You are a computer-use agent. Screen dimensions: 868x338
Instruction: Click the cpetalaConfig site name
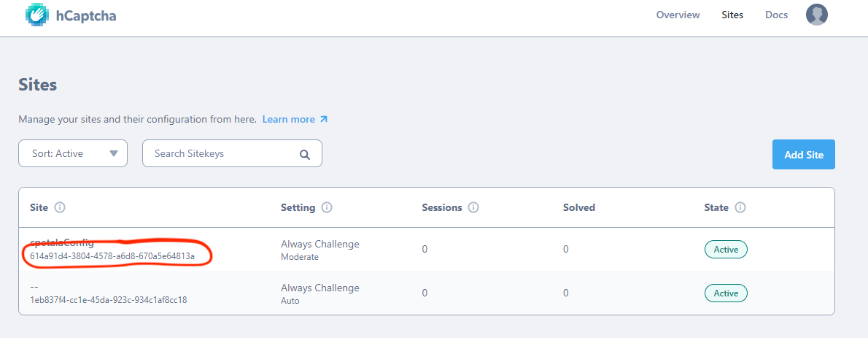pyautogui.click(x=62, y=242)
